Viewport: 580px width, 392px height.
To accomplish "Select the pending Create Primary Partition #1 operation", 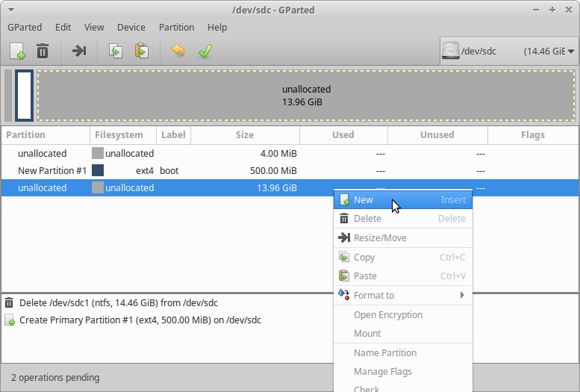I will (x=140, y=320).
